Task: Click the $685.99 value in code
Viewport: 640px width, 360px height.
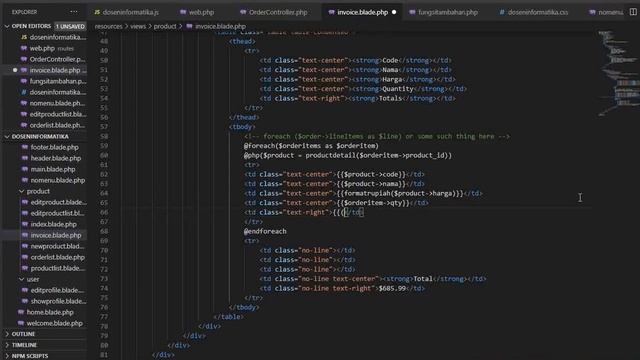Action: point(392,289)
